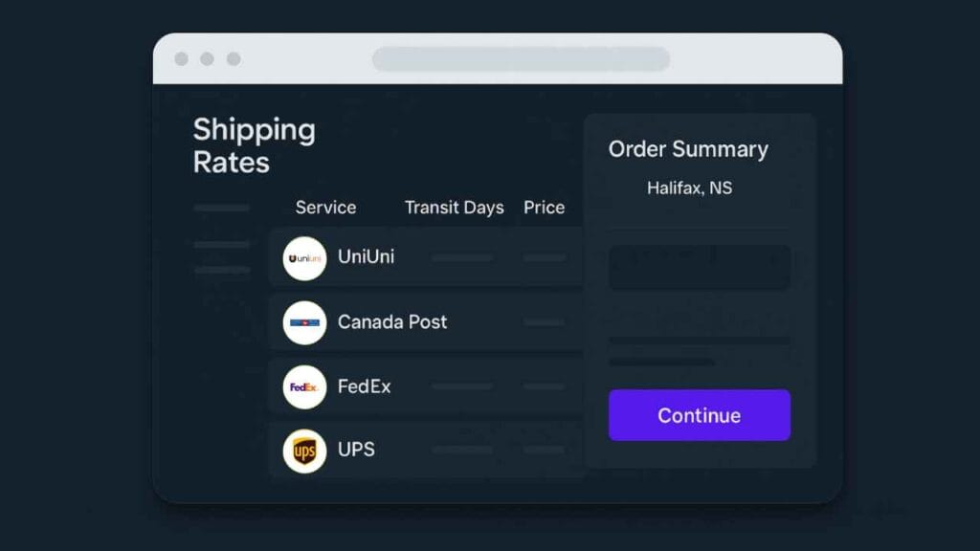980x551 pixels.
Task: Click the UniUni carrier logo
Action: 304,258
